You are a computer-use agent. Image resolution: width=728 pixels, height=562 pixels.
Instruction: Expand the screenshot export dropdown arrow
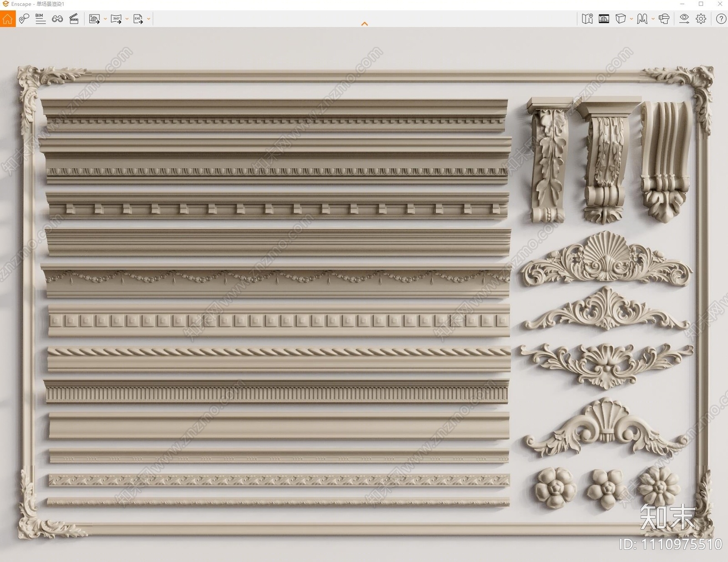[105, 19]
